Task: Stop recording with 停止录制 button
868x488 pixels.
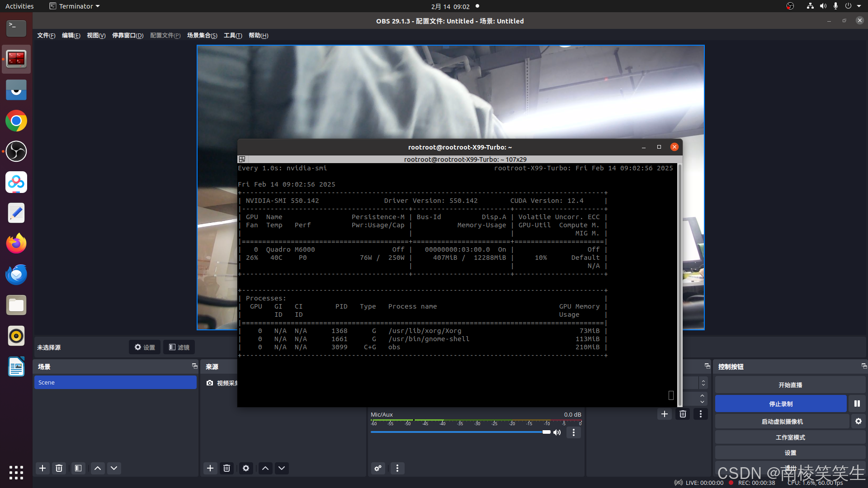Action: coord(781,404)
